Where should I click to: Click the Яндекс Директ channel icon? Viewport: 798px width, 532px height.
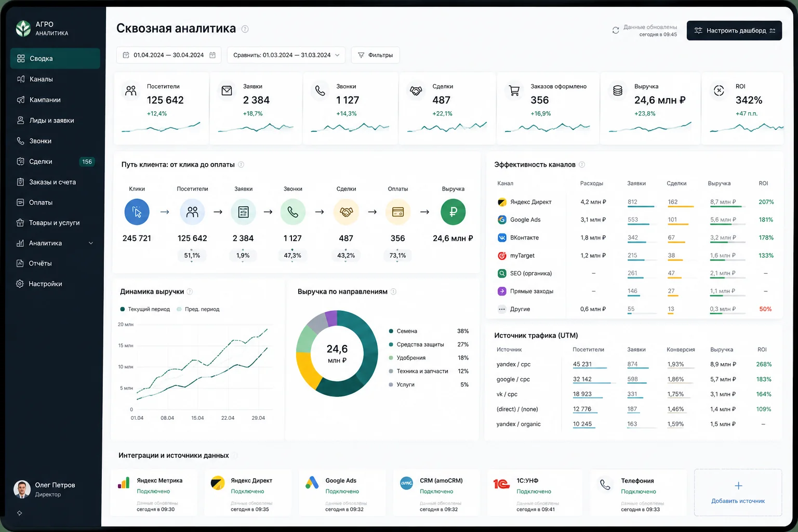pyautogui.click(x=502, y=202)
